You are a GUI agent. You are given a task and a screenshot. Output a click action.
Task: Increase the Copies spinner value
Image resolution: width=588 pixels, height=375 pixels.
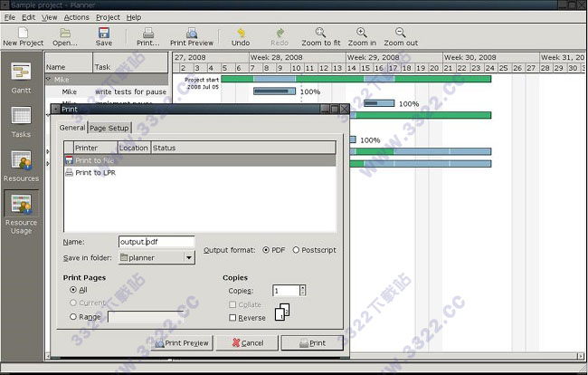coord(302,287)
